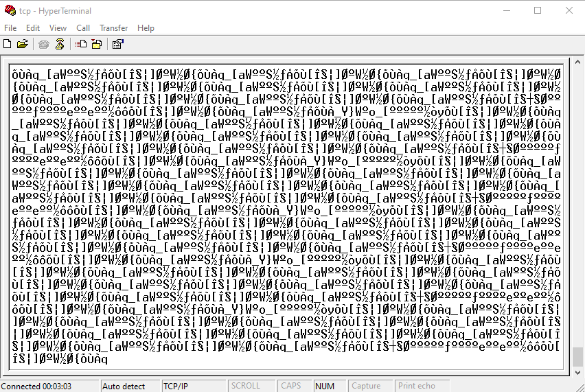Click the Connected 00:03:03 status text
Viewport: 585px width, 392px height.
click(x=36, y=386)
